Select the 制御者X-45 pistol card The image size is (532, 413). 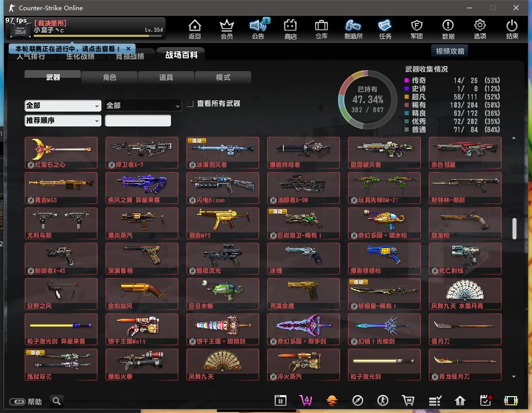61,258
